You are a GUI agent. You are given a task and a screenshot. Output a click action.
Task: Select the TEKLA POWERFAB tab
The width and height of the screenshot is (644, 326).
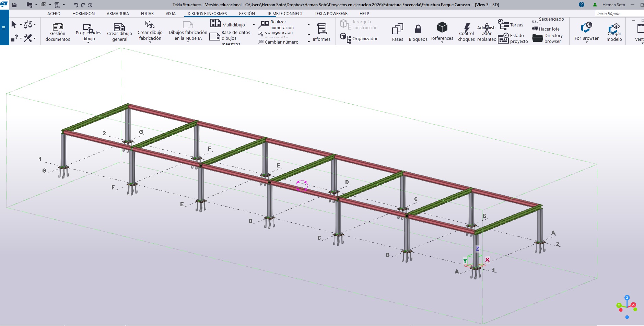(x=331, y=14)
